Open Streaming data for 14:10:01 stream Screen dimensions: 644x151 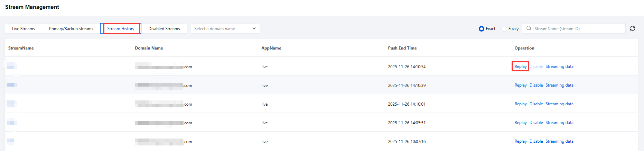559,104
